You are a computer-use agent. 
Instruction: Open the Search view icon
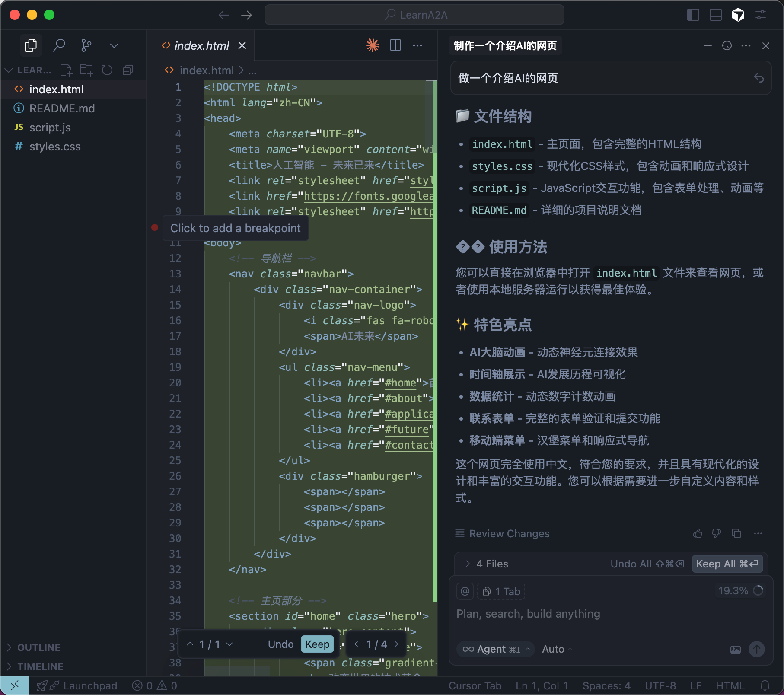(59, 45)
